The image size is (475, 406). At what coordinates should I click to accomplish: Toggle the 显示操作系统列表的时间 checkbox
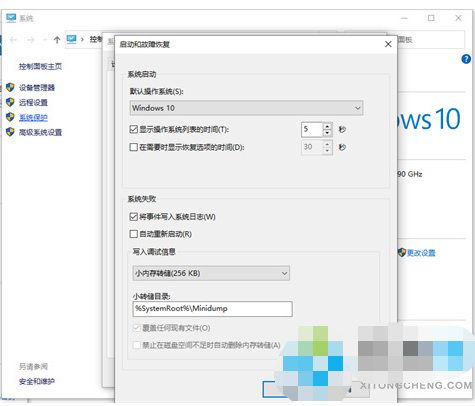pyautogui.click(x=134, y=129)
